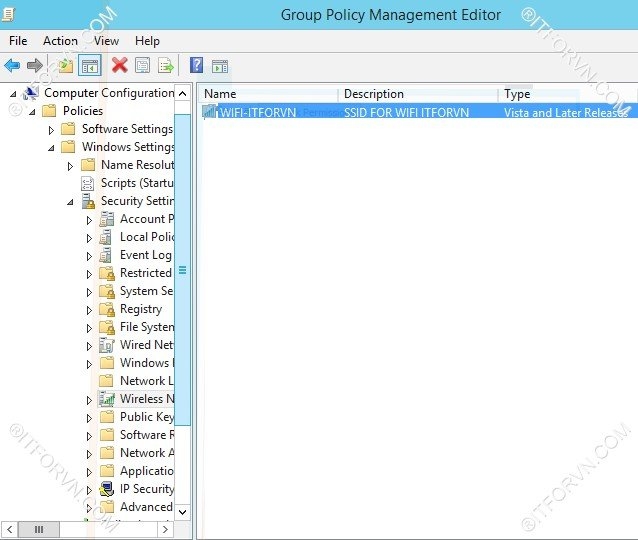Click the blue Help icon
The height and width of the screenshot is (540, 638).
[196, 66]
